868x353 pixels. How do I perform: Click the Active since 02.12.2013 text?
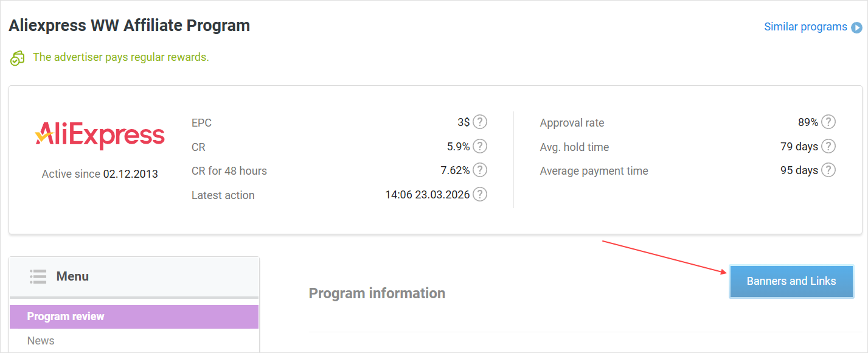tap(100, 174)
